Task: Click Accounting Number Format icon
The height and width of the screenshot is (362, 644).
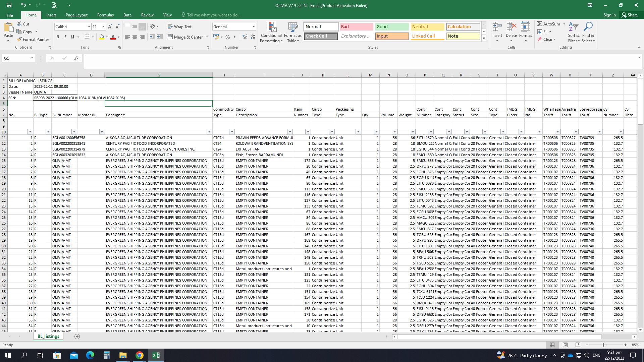Action: [216, 37]
